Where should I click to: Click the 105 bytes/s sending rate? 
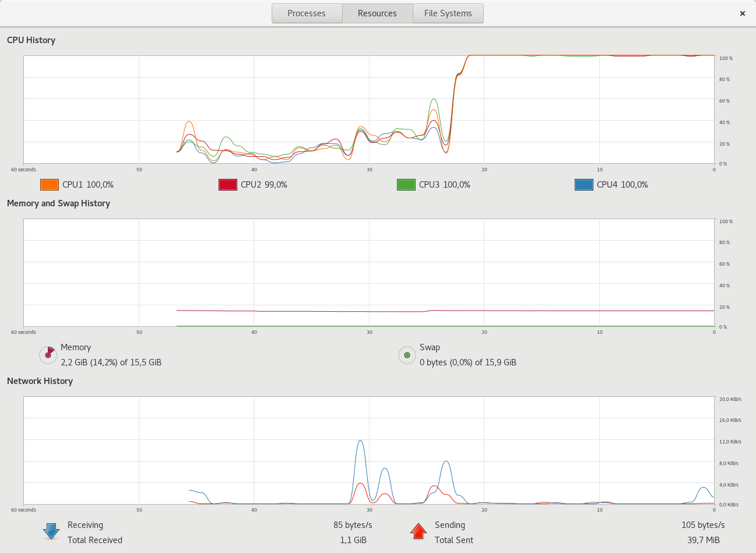[703, 525]
